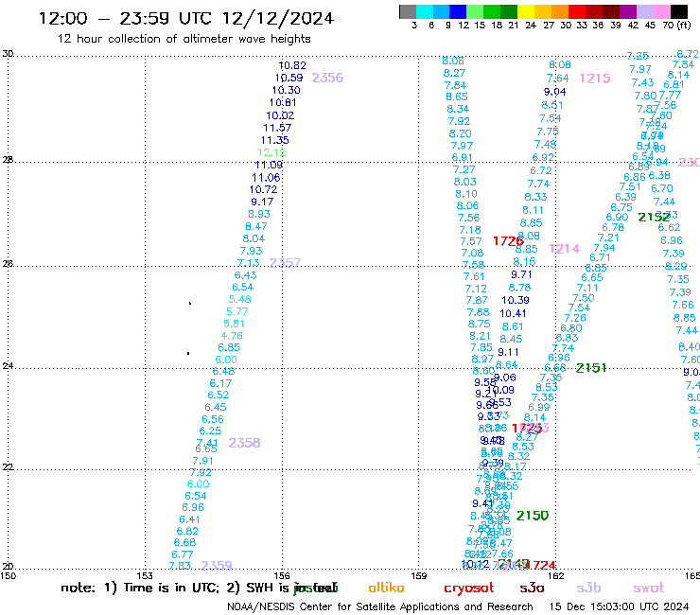Click the green time label '2151'
Screen dimensions: 700x615
tap(591, 368)
